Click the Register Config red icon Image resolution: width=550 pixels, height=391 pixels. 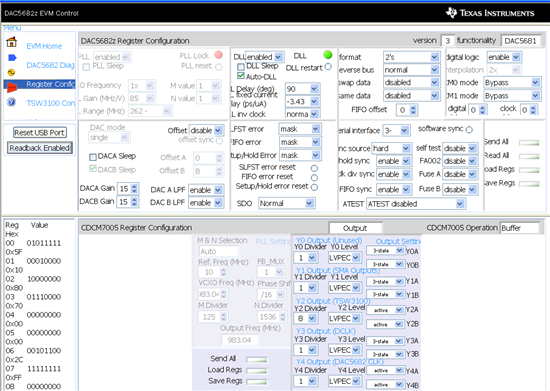click(12, 87)
